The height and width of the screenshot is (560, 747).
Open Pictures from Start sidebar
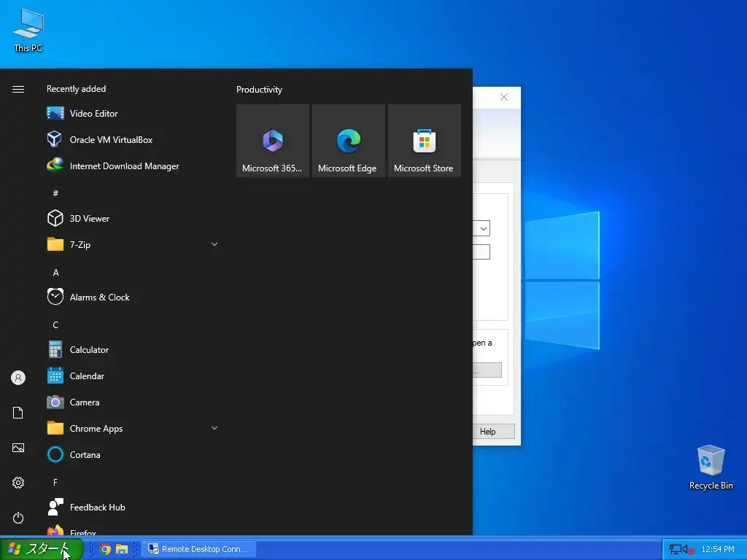point(18,448)
